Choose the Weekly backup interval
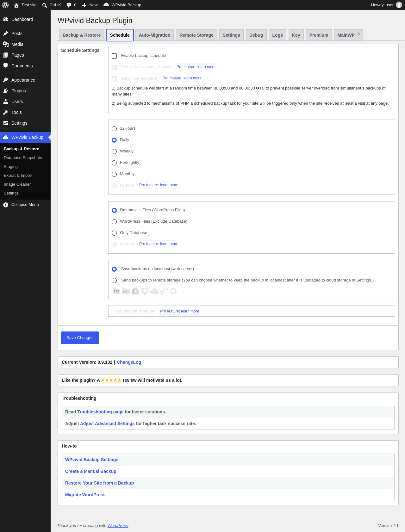The height and width of the screenshot is (532, 405). 114,152
